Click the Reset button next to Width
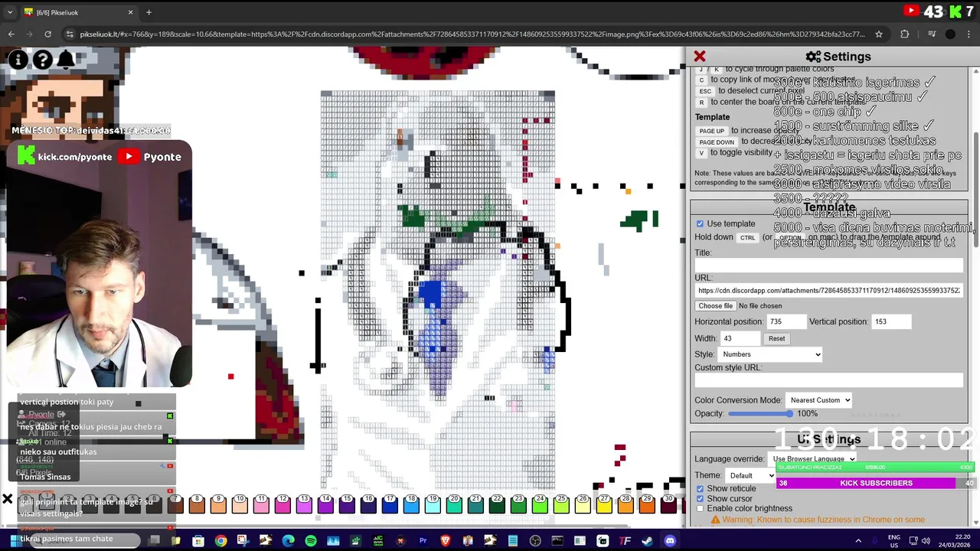The width and height of the screenshot is (980, 551). coord(776,338)
